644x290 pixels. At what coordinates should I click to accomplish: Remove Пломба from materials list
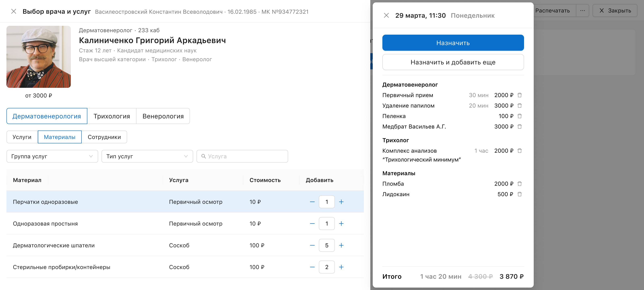519,184
